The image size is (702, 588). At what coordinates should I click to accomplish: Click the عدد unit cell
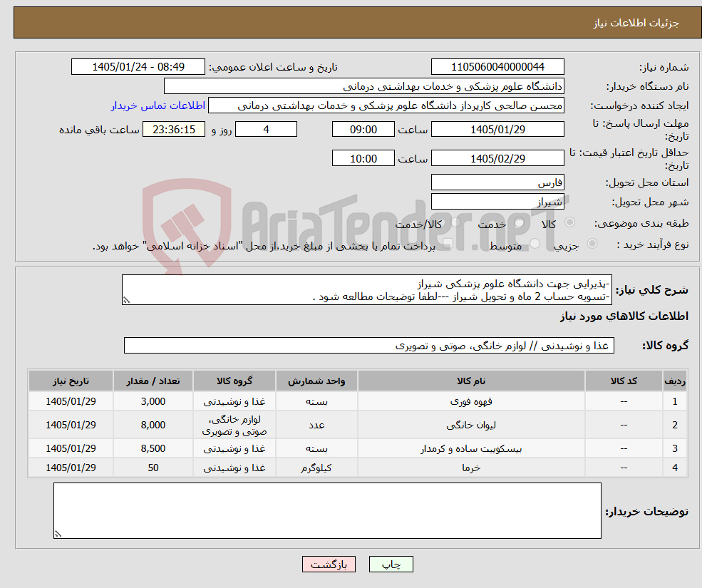tap(316, 425)
